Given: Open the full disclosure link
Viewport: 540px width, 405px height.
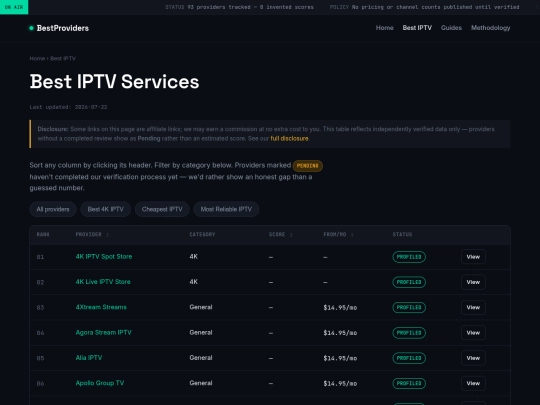Looking at the screenshot, I should [289, 138].
